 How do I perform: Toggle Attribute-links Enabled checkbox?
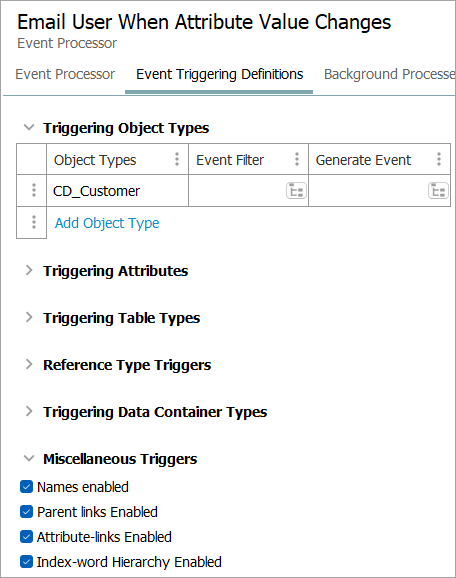26,537
